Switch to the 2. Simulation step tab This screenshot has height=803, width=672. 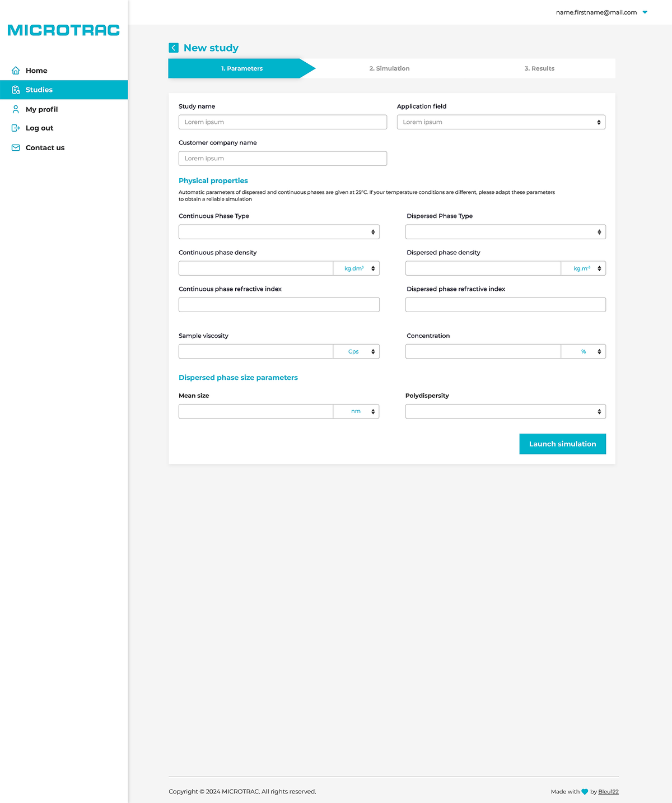tap(389, 68)
